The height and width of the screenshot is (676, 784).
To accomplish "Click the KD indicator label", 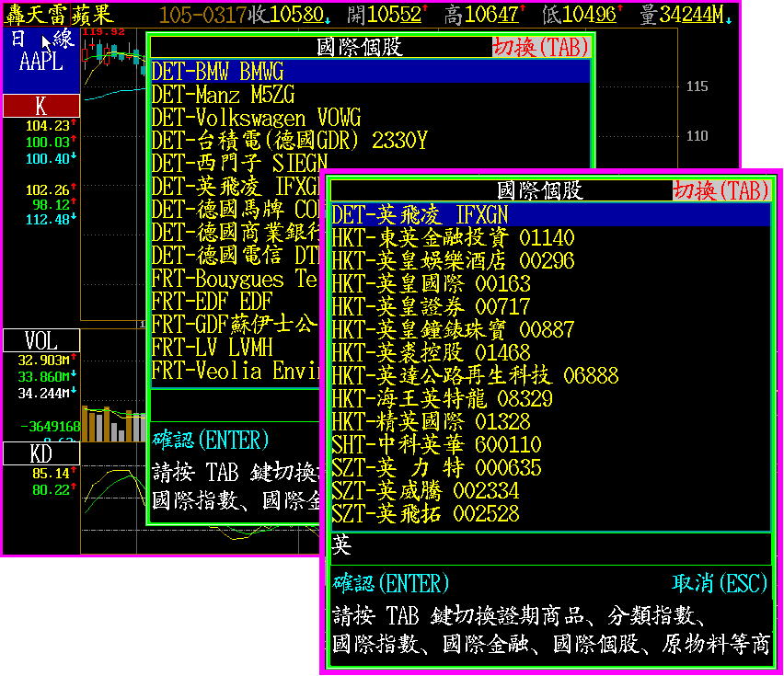I will click(40, 453).
